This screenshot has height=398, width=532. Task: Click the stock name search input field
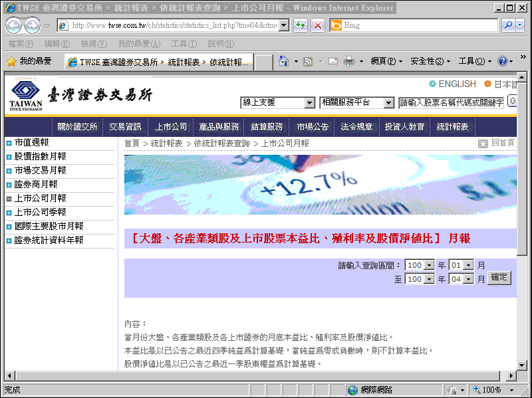click(x=452, y=103)
